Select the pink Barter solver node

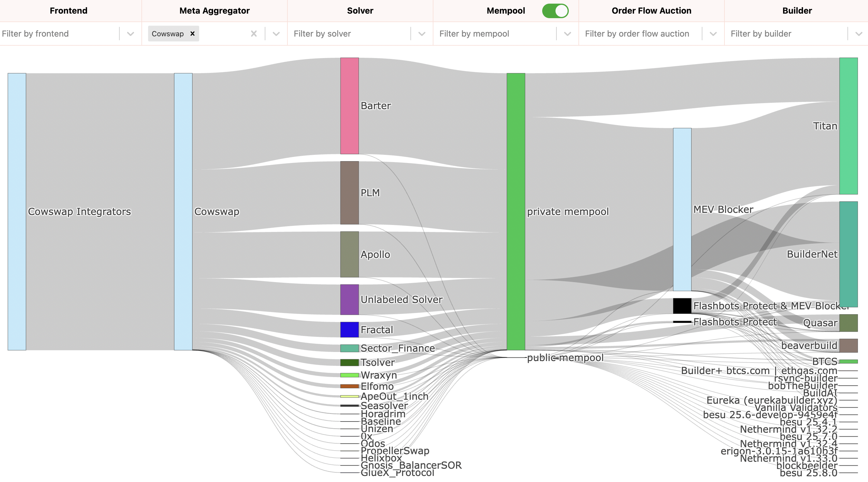coord(349,106)
